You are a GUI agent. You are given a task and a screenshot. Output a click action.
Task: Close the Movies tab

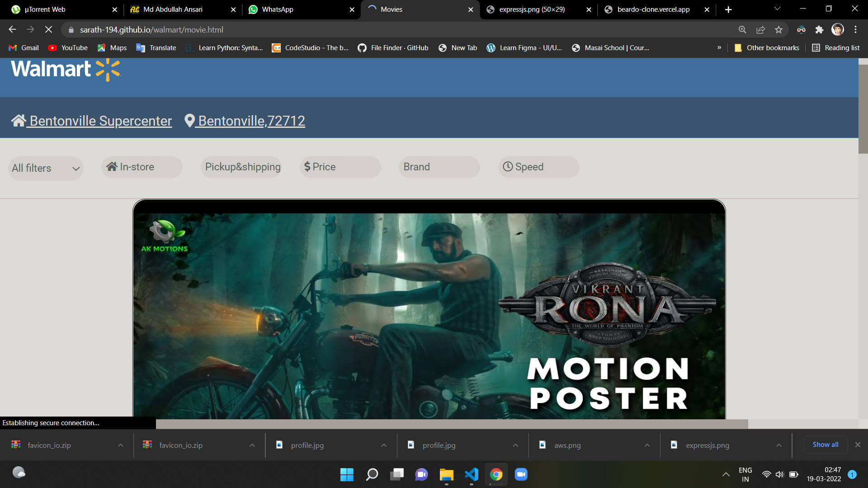(x=470, y=9)
